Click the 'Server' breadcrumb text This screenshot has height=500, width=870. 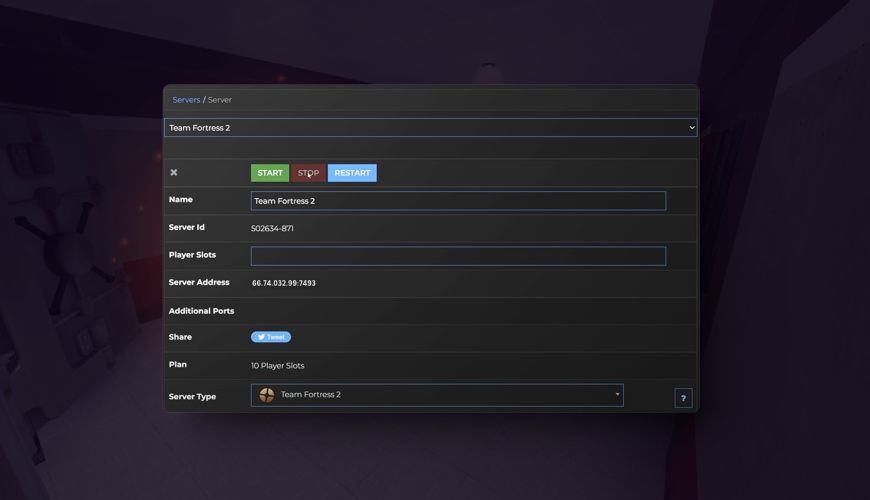point(220,100)
